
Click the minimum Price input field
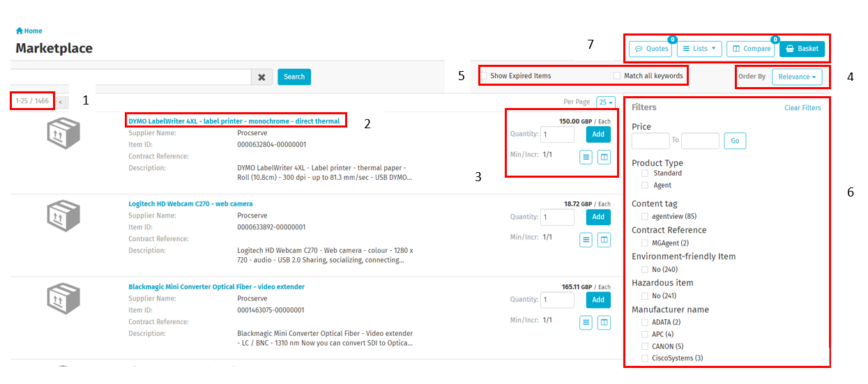coord(650,141)
